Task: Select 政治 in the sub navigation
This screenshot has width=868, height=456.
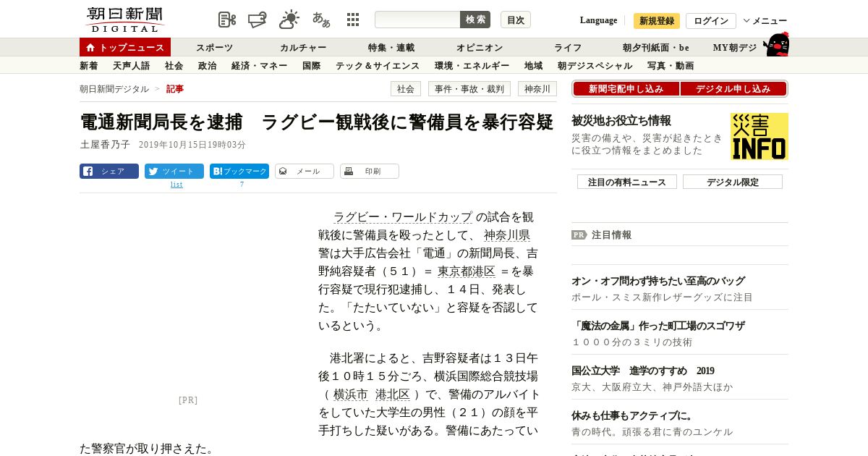Action: [208, 66]
